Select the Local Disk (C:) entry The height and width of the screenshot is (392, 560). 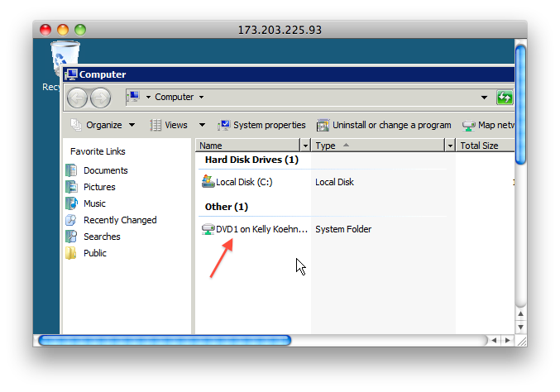pos(244,182)
